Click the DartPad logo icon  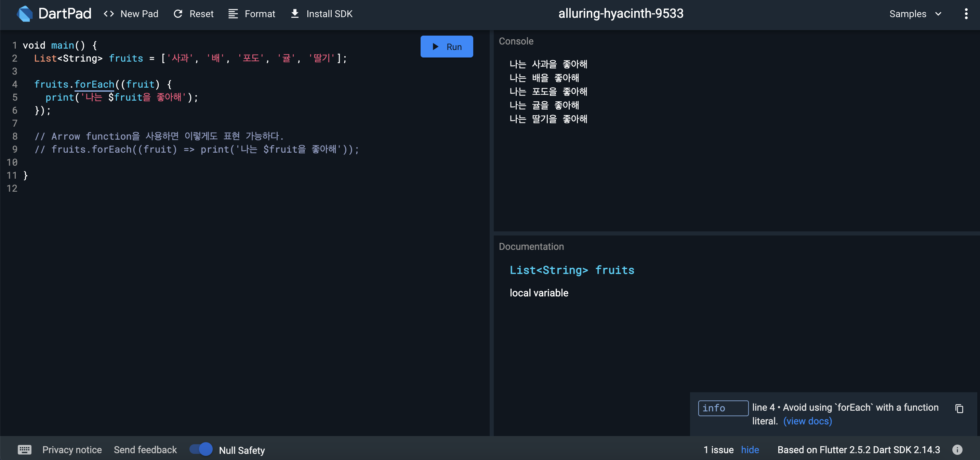click(25, 14)
